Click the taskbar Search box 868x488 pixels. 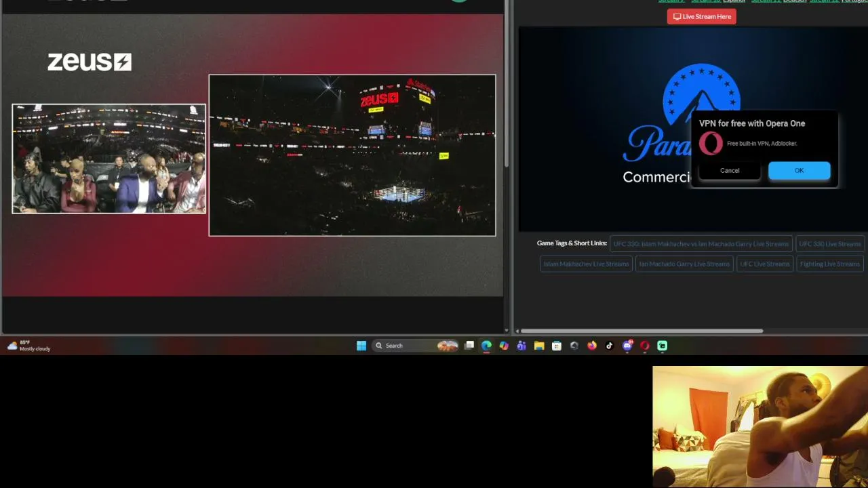click(x=416, y=346)
